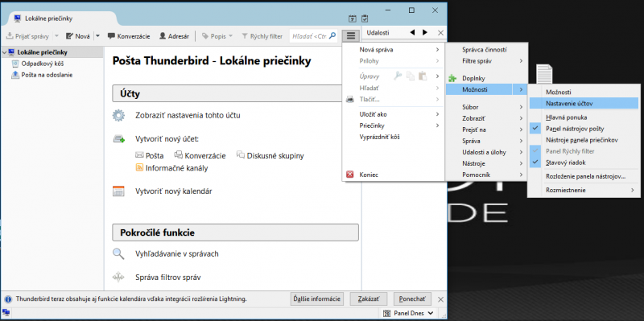Select Odpadkový kôš folder
Viewport: 644px width, 321px height.
point(43,64)
